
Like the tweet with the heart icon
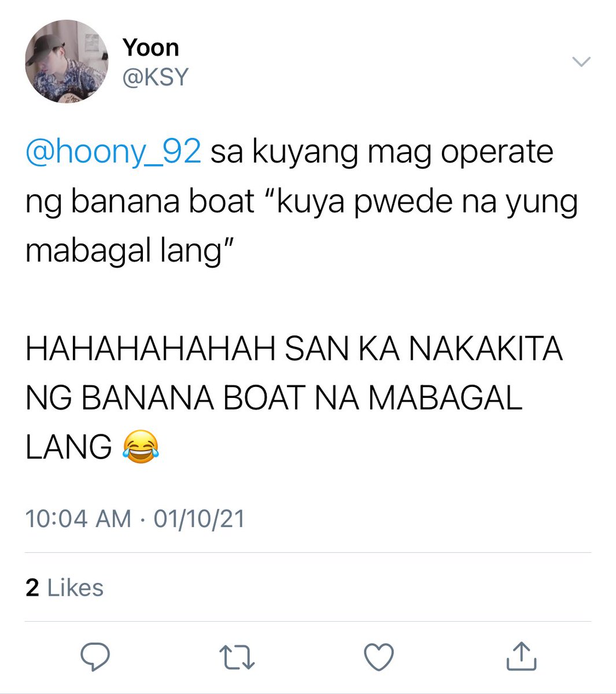point(379,658)
